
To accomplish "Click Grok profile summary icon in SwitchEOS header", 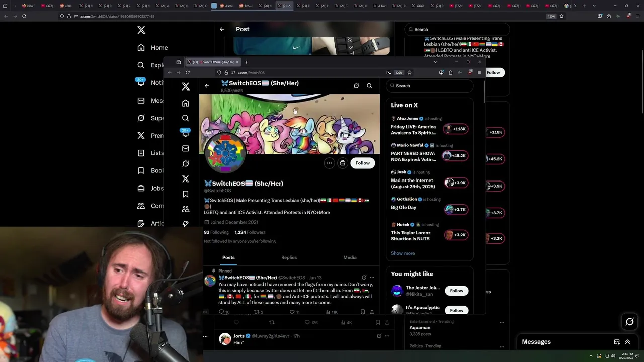I will click(356, 86).
